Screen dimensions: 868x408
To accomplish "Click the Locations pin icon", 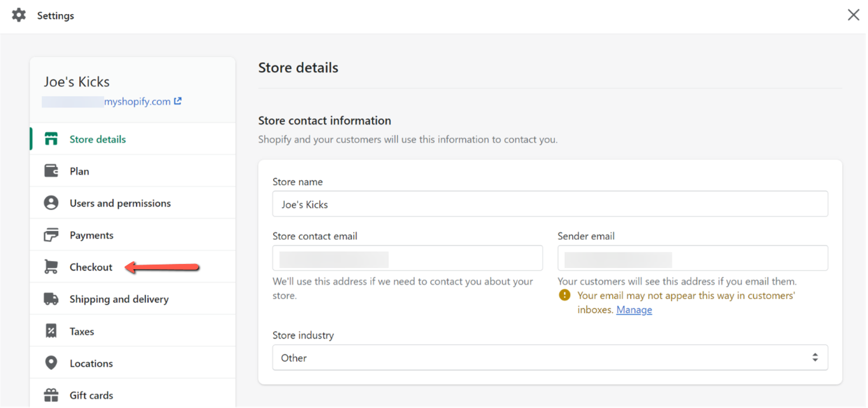I will pyautogui.click(x=51, y=363).
